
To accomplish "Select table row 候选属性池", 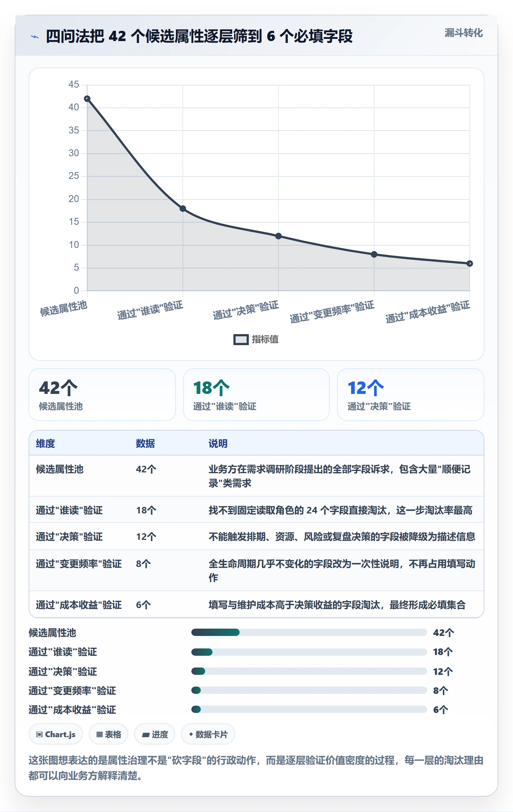I will coord(256,476).
